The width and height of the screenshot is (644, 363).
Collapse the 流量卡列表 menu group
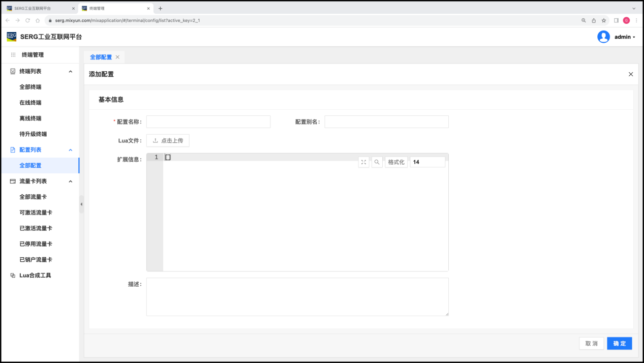pyautogui.click(x=71, y=181)
